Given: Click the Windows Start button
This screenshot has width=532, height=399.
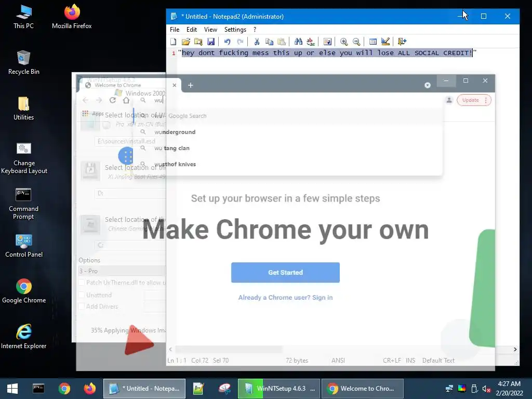Looking at the screenshot, I should click(x=12, y=389).
